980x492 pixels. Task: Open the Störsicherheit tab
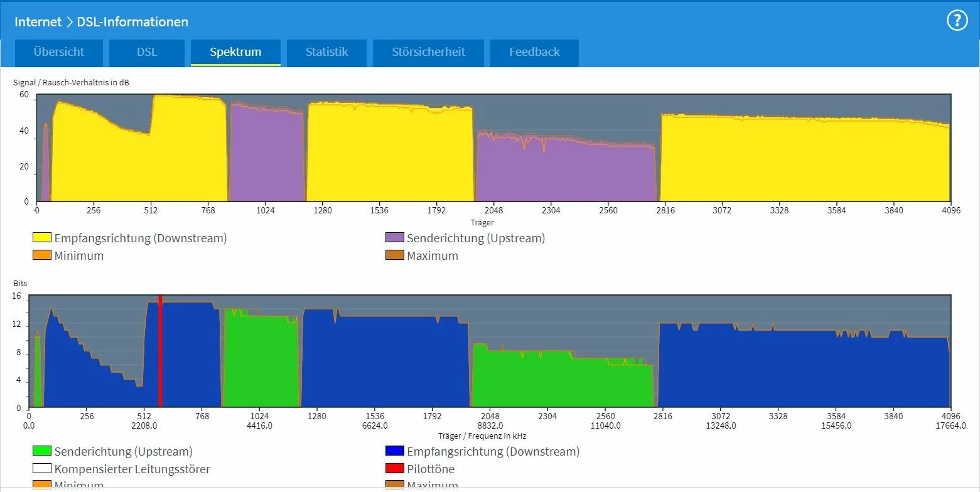tap(428, 52)
